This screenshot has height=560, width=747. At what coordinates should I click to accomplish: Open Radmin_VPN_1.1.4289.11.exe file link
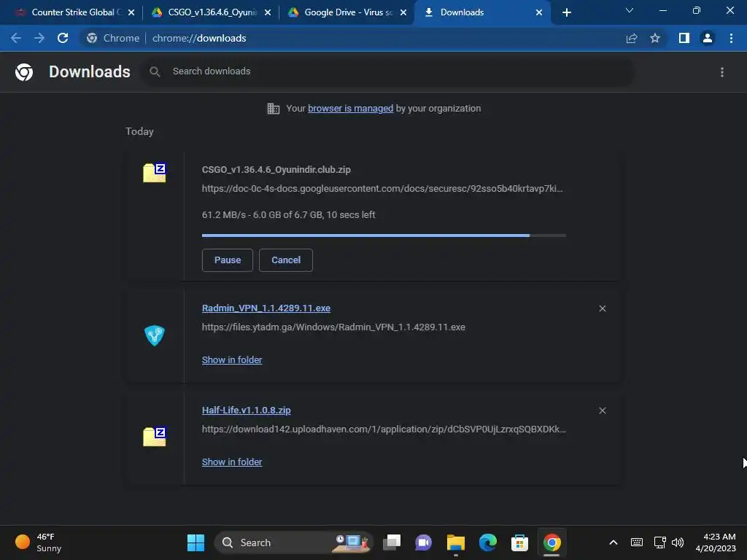(x=266, y=308)
